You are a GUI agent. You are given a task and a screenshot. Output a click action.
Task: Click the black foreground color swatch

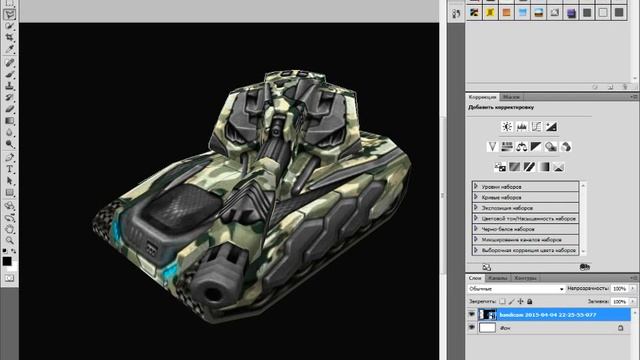pos(7,261)
